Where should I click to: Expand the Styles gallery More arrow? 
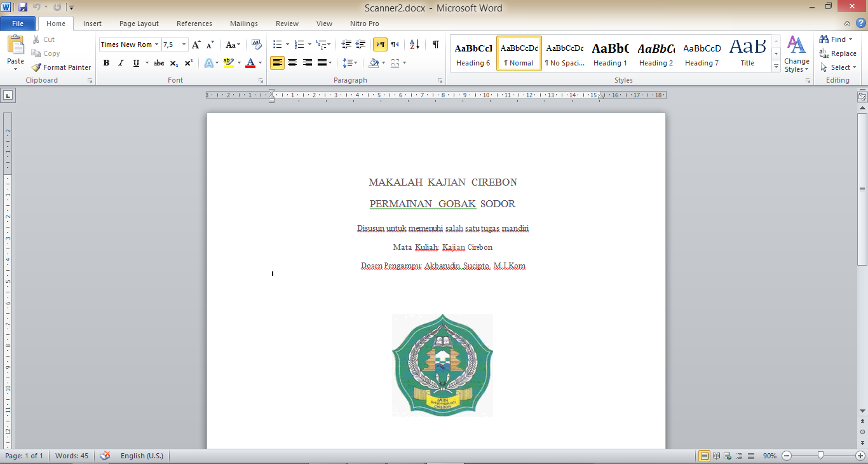(x=776, y=67)
